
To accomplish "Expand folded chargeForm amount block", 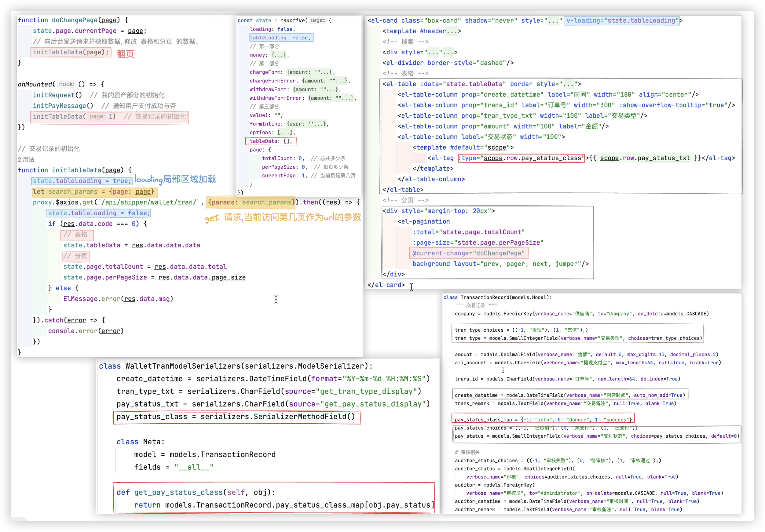I will [x=309, y=72].
